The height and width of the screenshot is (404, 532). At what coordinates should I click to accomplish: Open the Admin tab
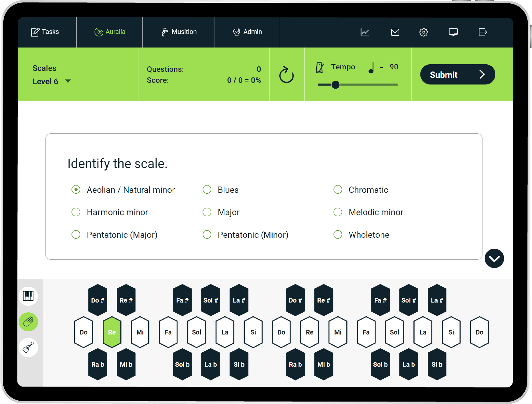(x=247, y=32)
